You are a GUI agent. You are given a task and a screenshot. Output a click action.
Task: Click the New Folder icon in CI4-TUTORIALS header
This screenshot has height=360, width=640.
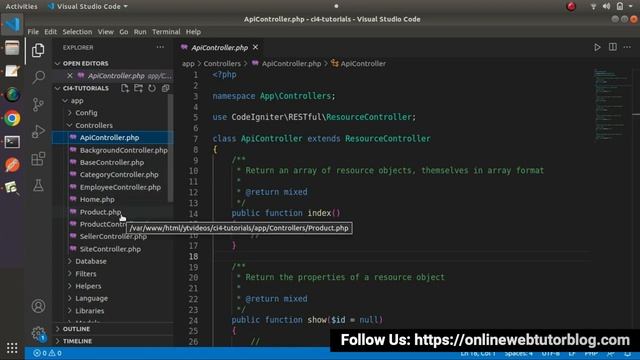point(138,88)
